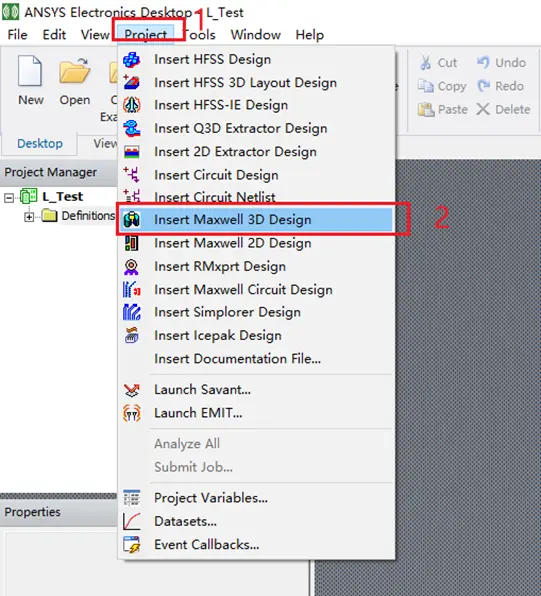Click the HFSS 3D Layout Design icon

[132, 82]
